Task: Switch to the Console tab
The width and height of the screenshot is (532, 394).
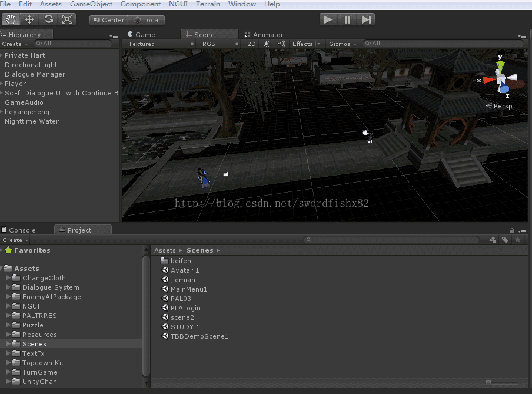Action: (x=19, y=230)
